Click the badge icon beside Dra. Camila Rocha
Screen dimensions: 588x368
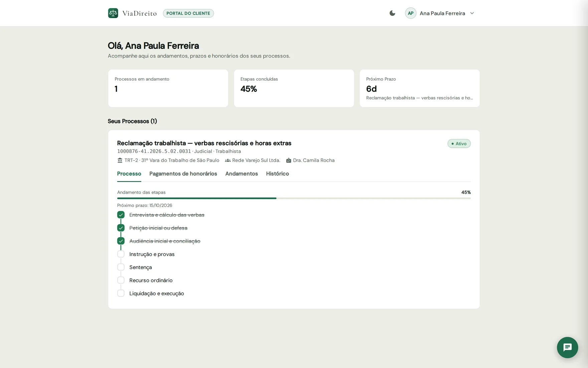[x=289, y=160]
